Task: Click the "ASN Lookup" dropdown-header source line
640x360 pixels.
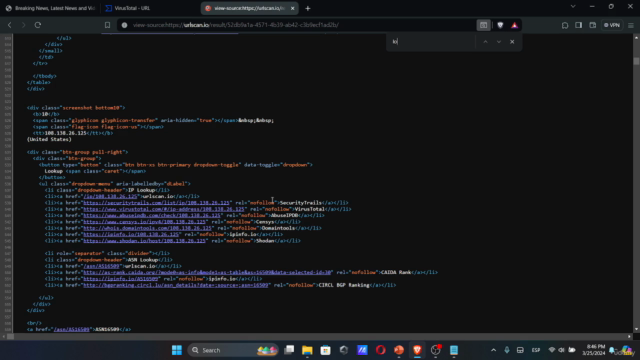Action: coord(109,260)
